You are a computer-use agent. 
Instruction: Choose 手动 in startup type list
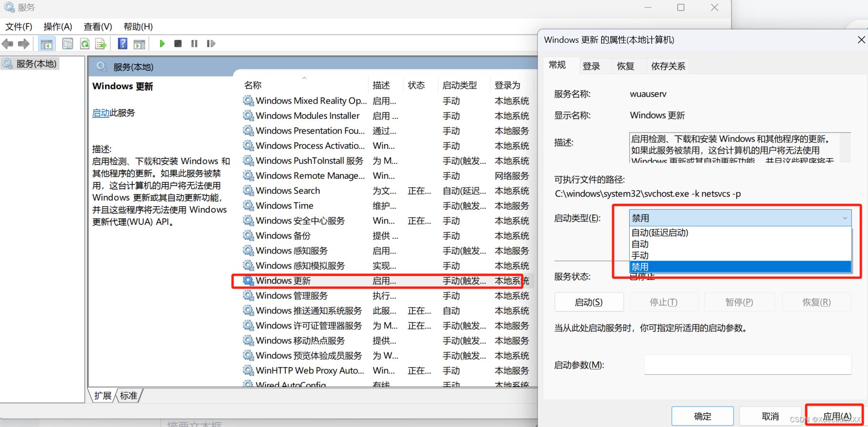pos(740,255)
